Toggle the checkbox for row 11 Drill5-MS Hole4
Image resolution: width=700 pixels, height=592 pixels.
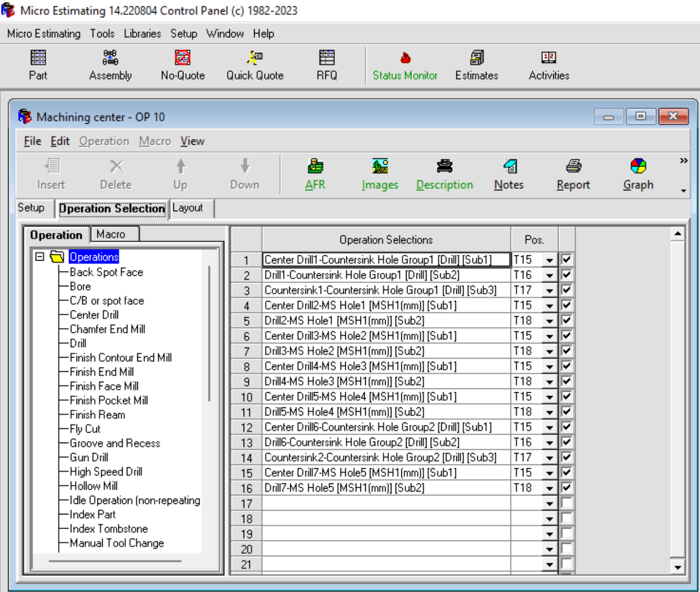[x=566, y=411]
